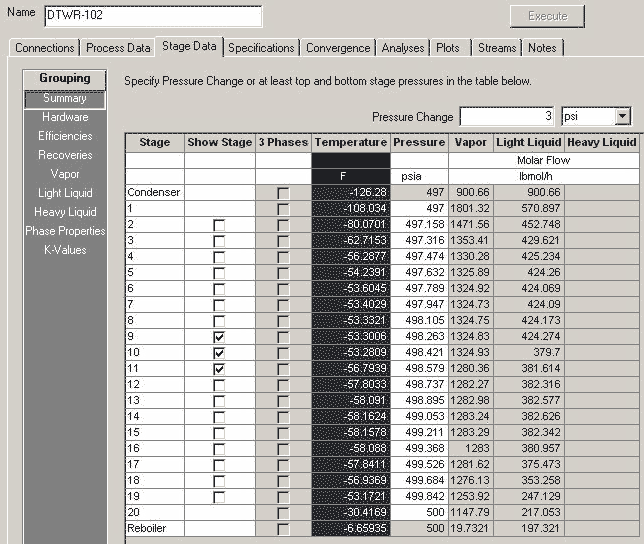Viewport: 644px width, 544px height.
Task: Open the Streams tab
Action: coord(497,48)
